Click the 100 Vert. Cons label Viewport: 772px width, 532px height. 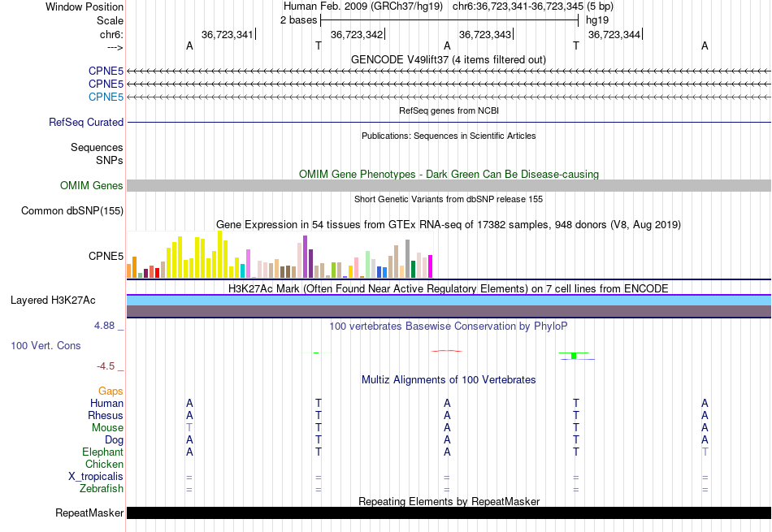click(46, 345)
